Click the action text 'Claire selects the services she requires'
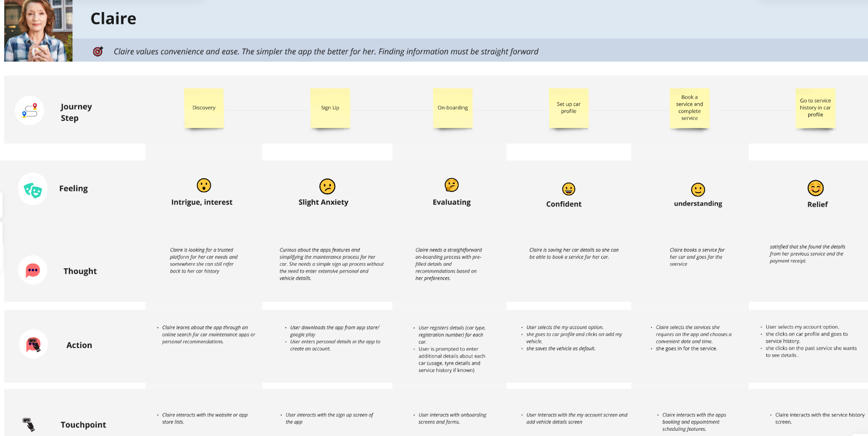 pos(693,334)
